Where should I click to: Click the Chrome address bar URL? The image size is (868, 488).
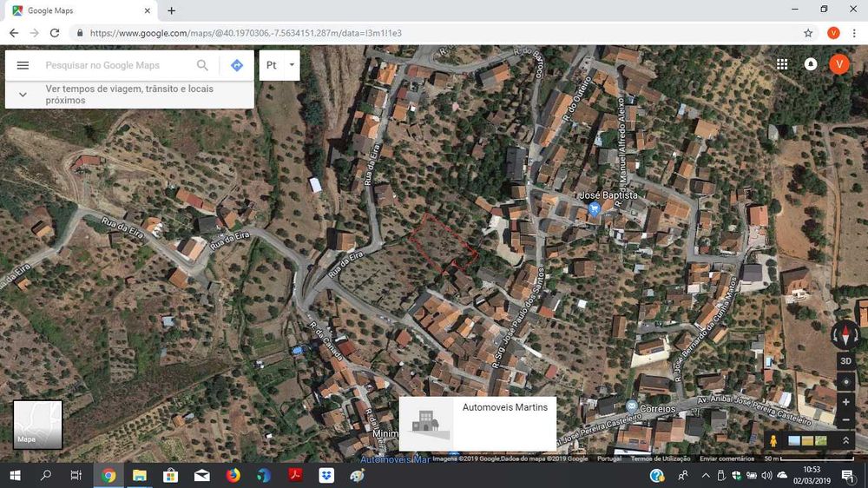point(246,33)
